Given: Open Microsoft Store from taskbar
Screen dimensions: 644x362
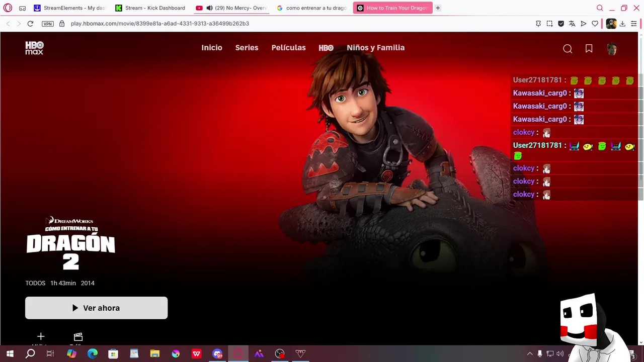Looking at the screenshot, I should click(113, 354).
